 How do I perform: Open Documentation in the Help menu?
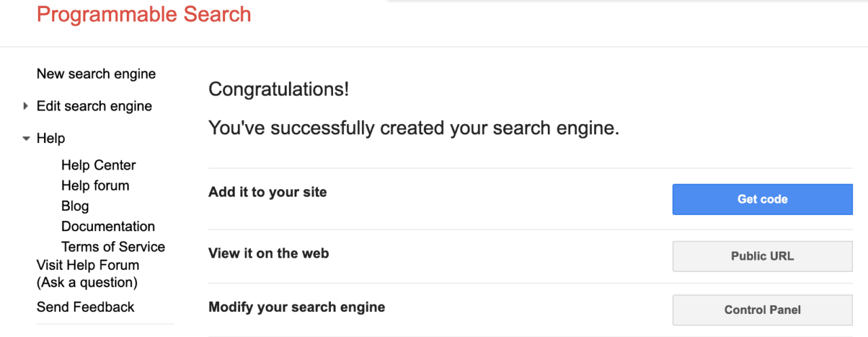click(108, 226)
